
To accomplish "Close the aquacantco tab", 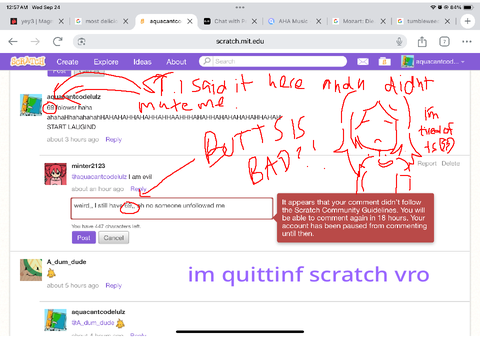I will pos(190,21).
